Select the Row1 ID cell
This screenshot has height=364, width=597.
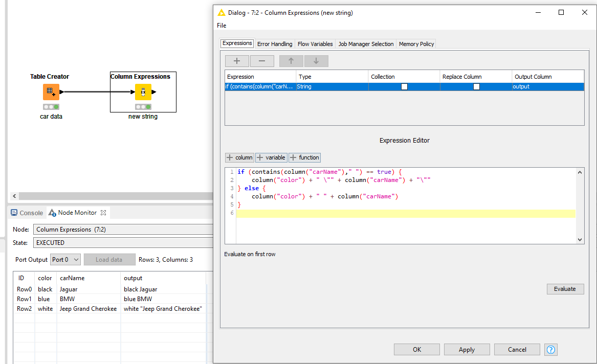(x=25, y=299)
